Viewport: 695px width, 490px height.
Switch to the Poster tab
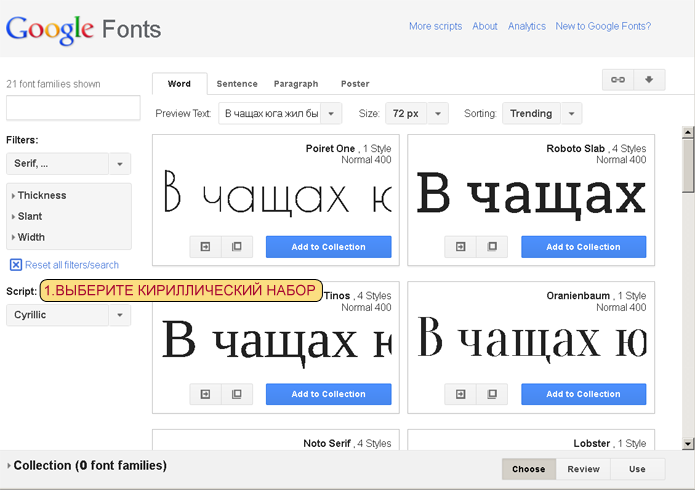click(355, 84)
